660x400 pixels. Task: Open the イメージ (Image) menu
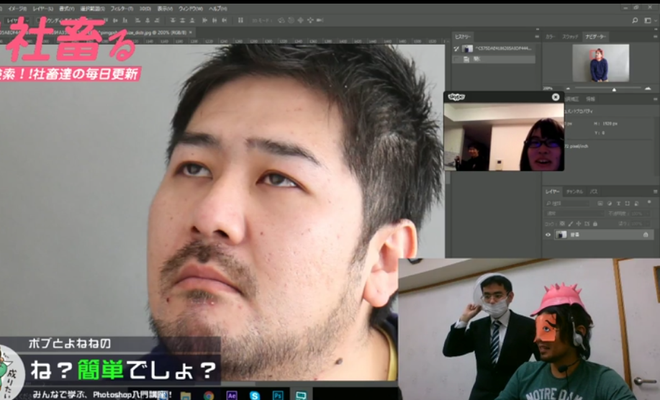click(x=21, y=8)
